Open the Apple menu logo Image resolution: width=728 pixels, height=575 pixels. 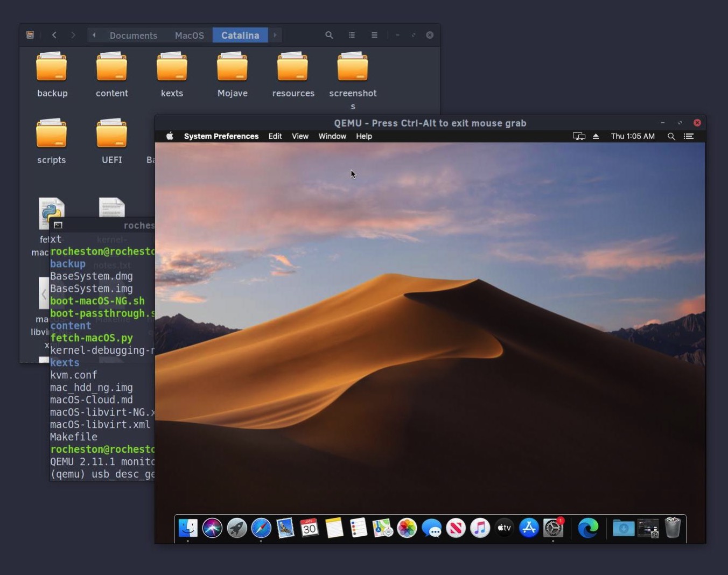point(170,136)
